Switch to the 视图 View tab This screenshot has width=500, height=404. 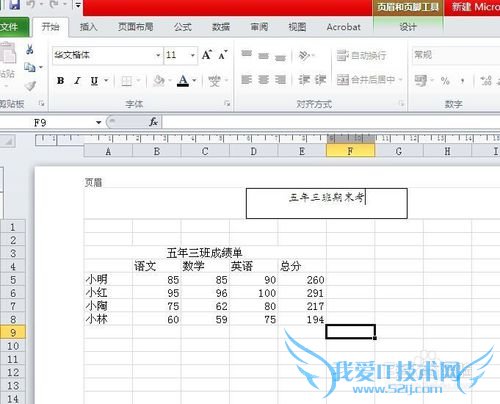(x=297, y=27)
